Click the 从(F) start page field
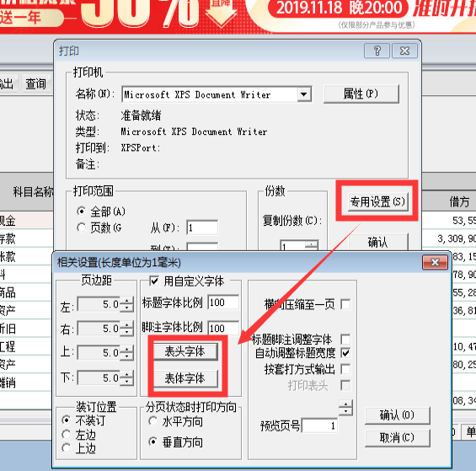This screenshot has height=471, width=476. pyautogui.click(x=202, y=227)
